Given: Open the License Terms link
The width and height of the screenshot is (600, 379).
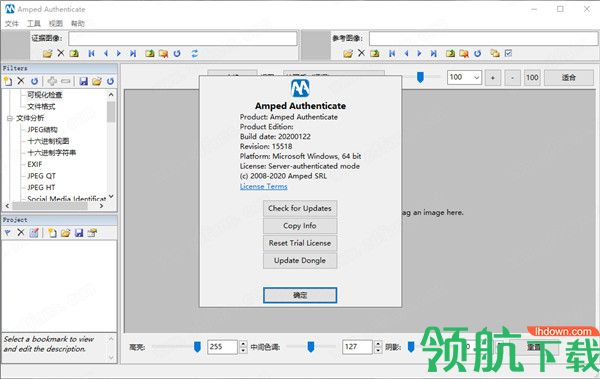Looking at the screenshot, I should tap(264, 186).
